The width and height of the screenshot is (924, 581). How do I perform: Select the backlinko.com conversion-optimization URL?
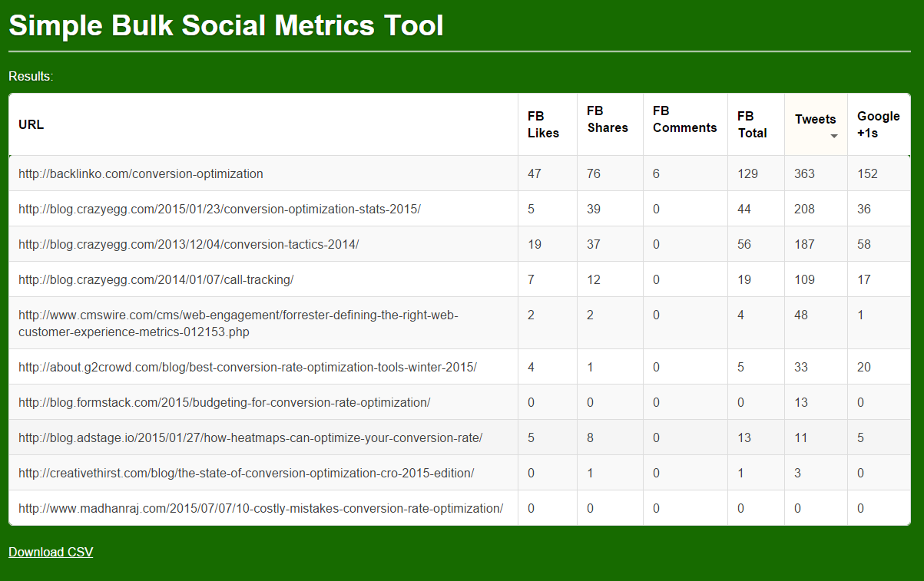[x=141, y=173]
